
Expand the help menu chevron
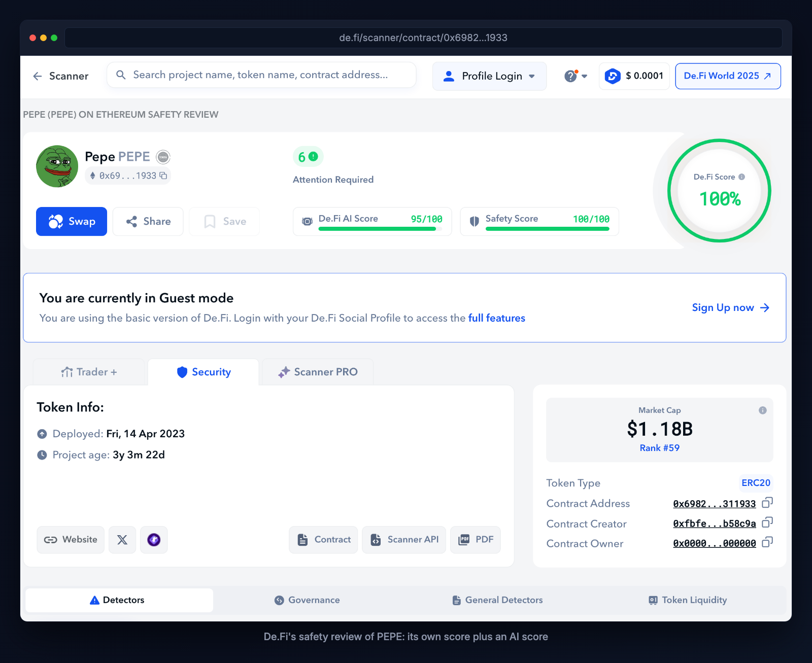point(585,77)
